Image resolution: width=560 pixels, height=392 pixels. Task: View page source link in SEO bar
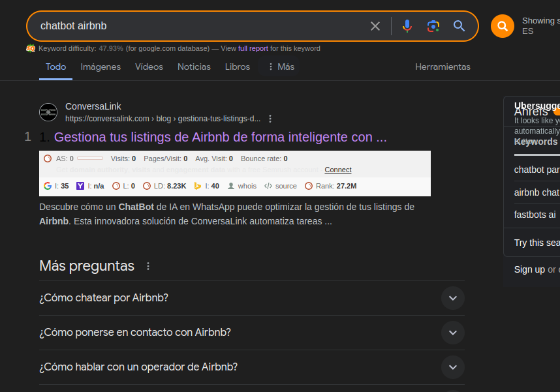pyautogui.click(x=281, y=186)
